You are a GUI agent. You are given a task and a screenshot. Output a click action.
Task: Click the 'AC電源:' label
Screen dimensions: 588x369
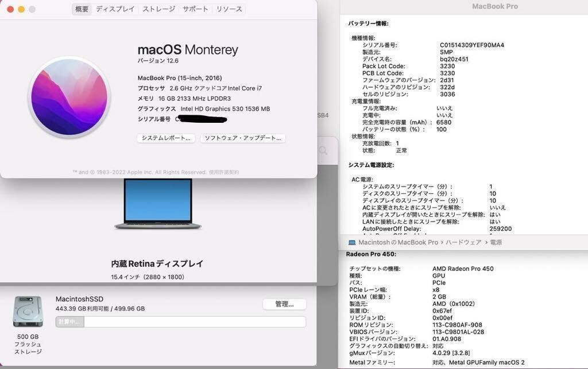click(362, 180)
